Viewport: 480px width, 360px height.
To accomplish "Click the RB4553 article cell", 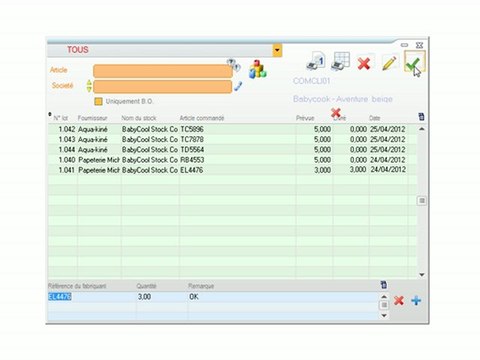I will coord(192,160).
